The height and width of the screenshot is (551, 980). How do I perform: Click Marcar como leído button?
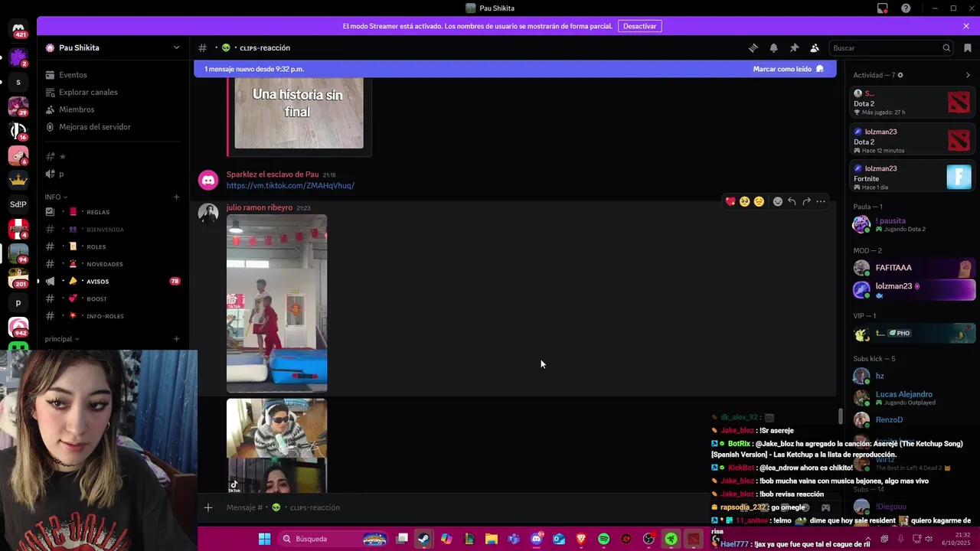[788, 69]
